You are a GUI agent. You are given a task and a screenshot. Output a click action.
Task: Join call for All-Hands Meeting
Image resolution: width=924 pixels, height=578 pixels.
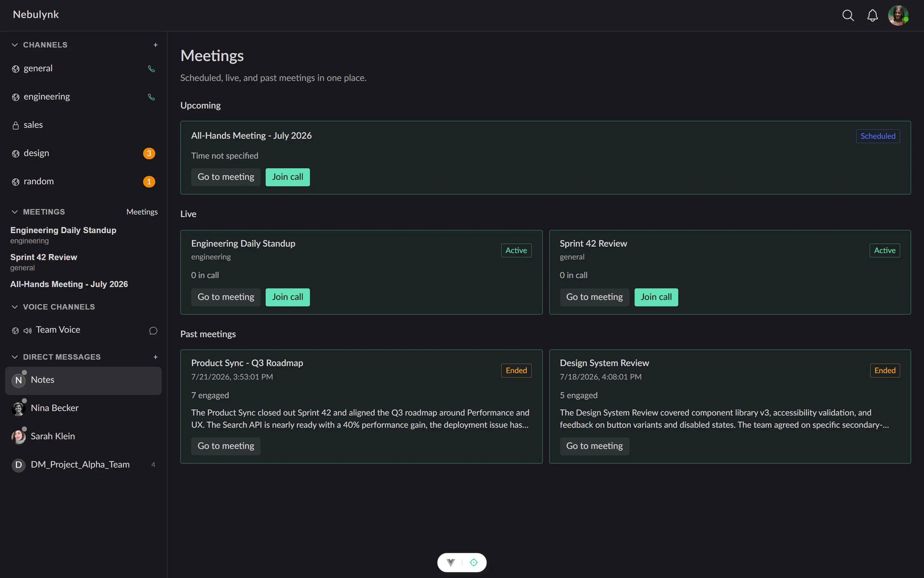pyautogui.click(x=287, y=177)
